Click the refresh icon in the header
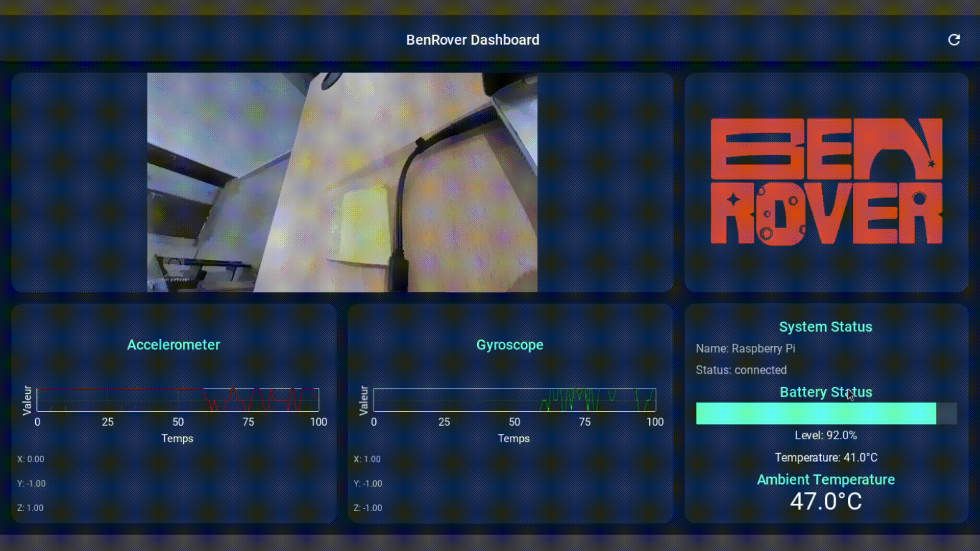The image size is (980, 551). (954, 40)
